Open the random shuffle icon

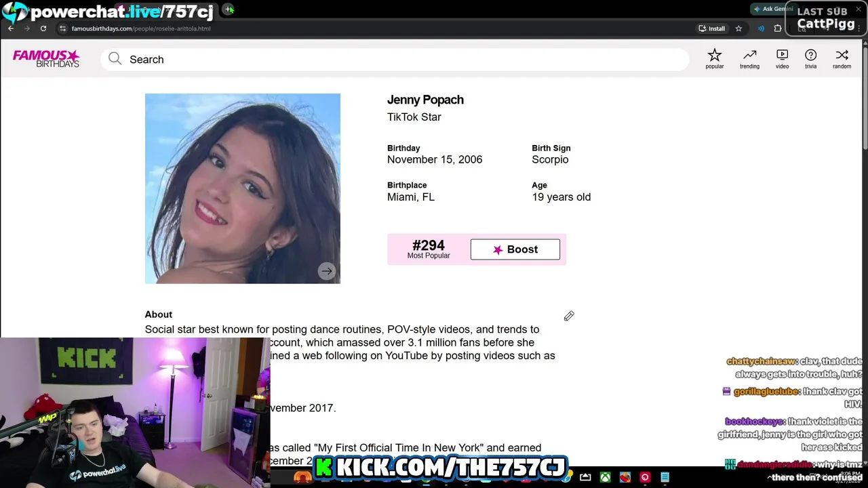842,59
